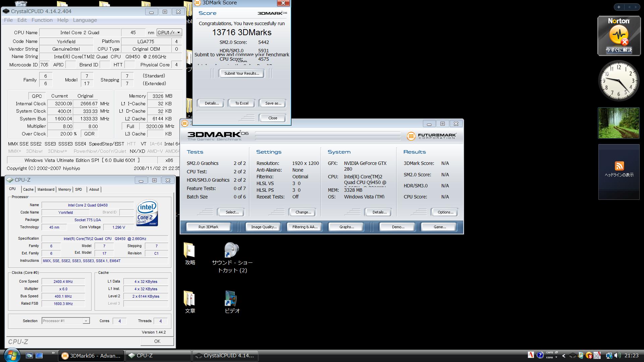This screenshot has width=644, height=362.
Task: Switch to CPU-Z taskbar button
Action: [158, 356]
